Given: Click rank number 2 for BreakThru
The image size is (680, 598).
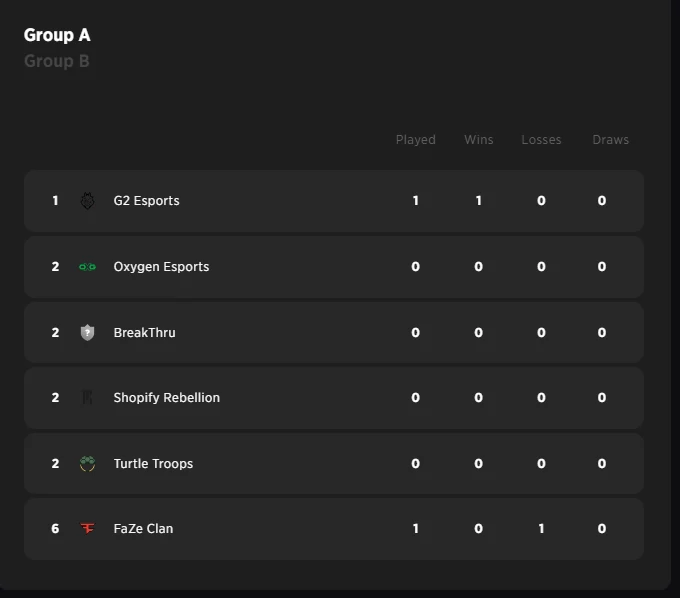Looking at the screenshot, I should (55, 333).
